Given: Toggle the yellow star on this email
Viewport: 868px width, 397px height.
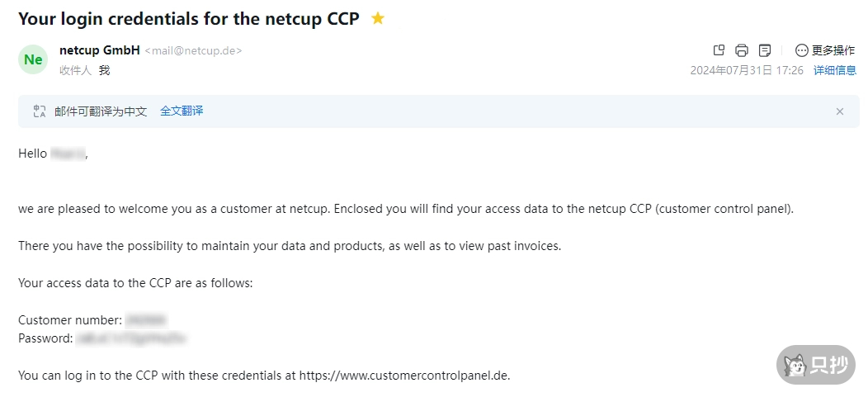Looking at the screenshot, I should coord(378,18).
